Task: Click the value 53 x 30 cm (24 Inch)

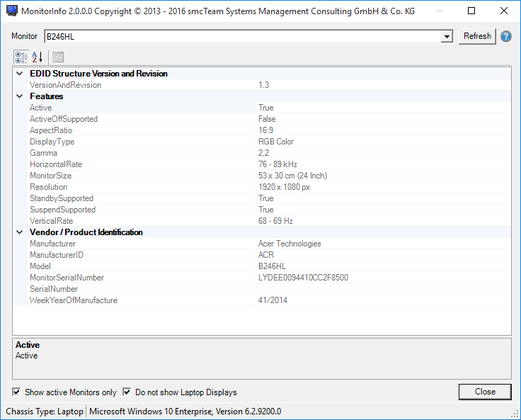Action: pos(293,175)
